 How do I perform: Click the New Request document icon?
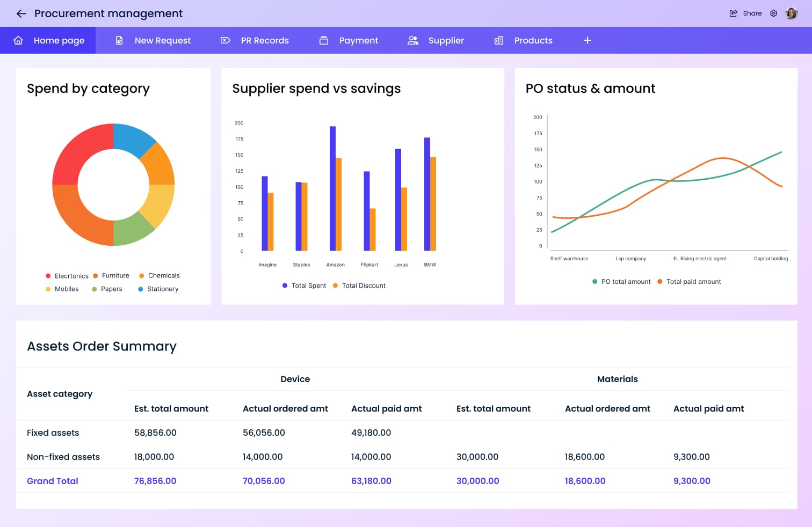[119, 40]
